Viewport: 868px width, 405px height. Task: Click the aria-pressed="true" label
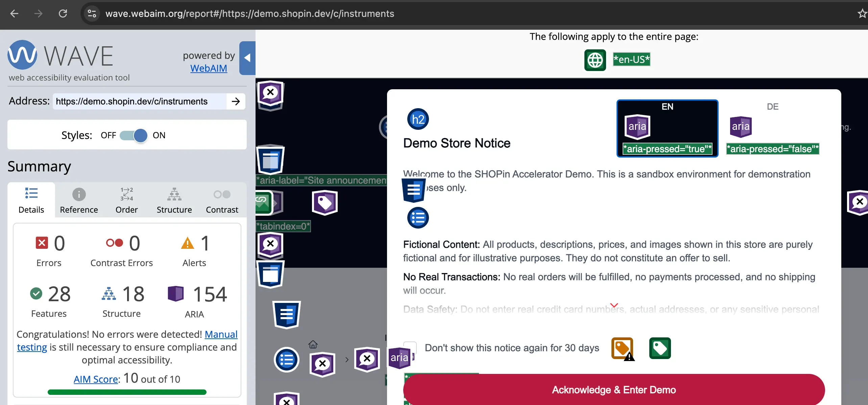[668, 149]
